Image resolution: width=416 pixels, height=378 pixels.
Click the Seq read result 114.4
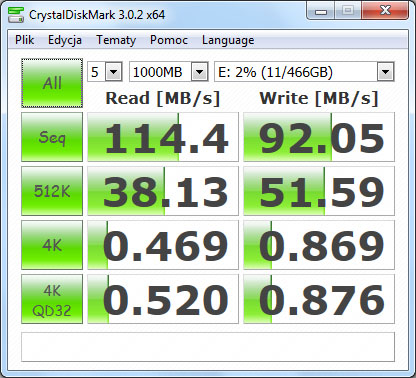coord(163,137)
